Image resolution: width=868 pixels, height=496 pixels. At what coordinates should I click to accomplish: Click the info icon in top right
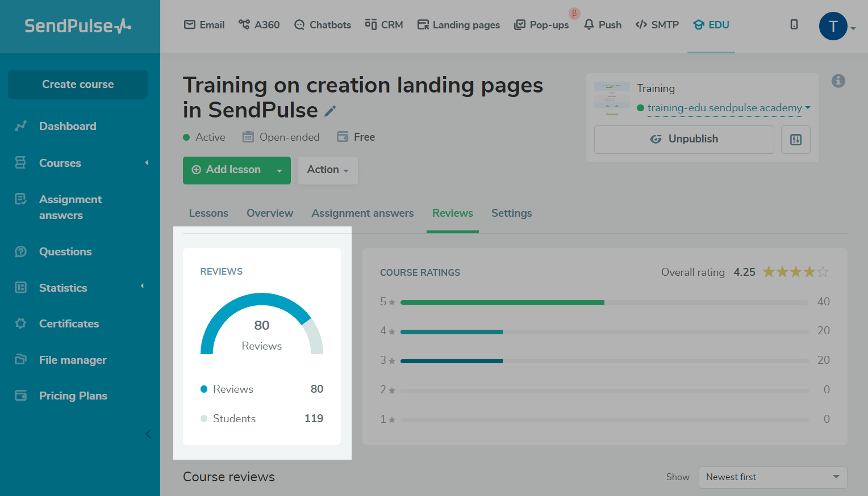[x=838, y=81]
